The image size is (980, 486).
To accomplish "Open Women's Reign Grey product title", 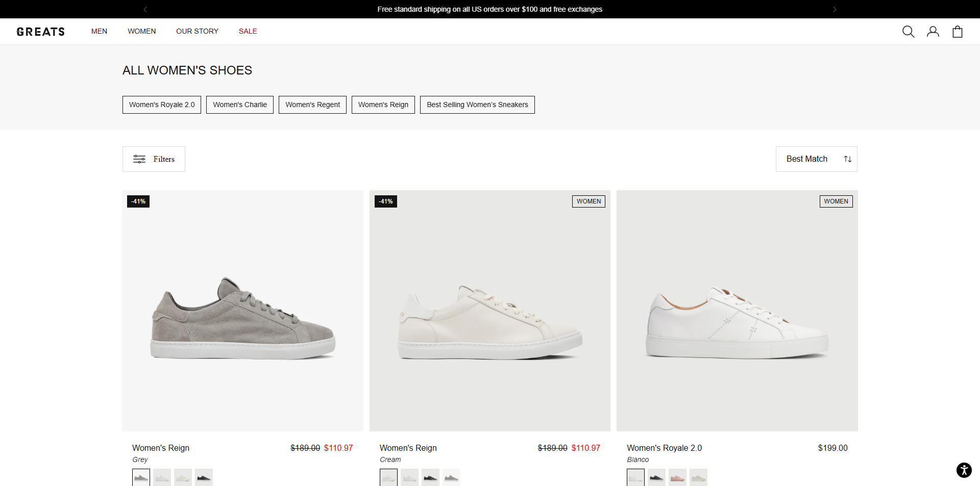I will [x=161, y=448].
